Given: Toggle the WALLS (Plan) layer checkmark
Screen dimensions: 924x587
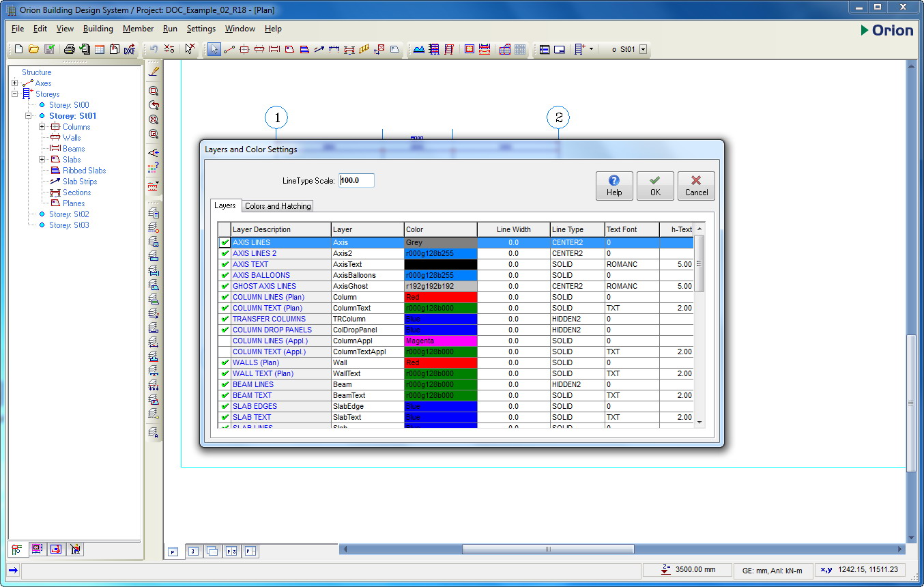Looking at the screenshot, I should click(225, 362).
